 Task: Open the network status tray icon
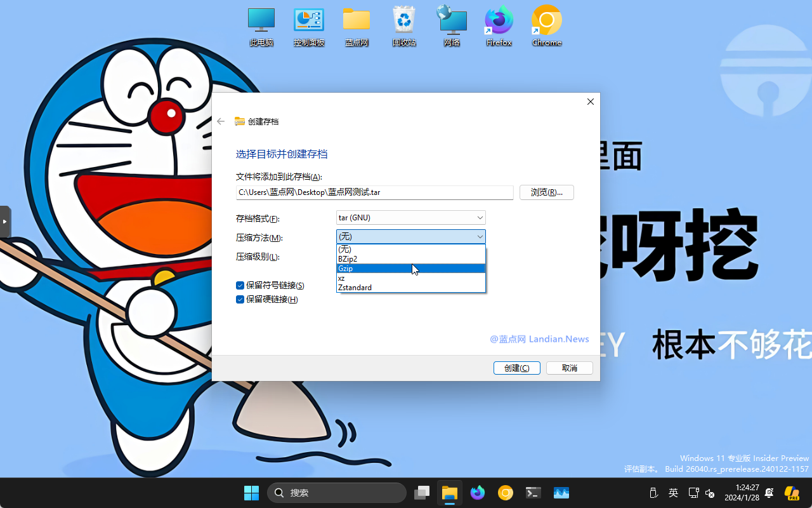click(x=693, y=493)
